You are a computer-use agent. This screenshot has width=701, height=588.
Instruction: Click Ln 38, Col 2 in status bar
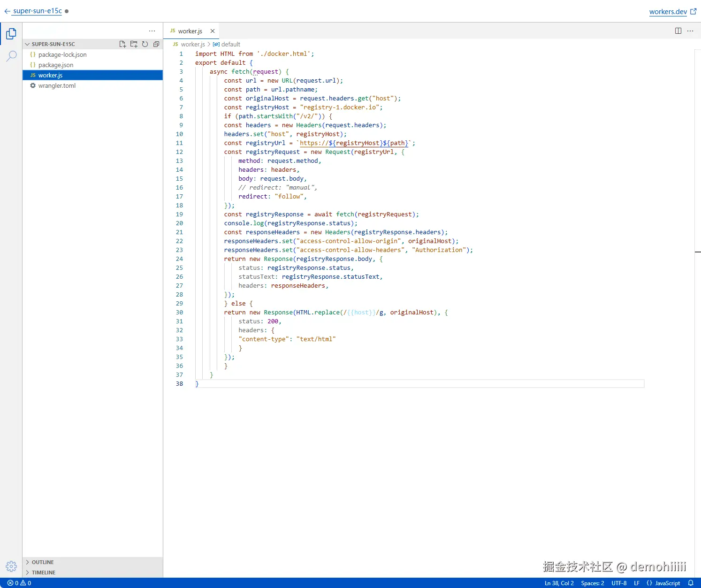(559, 583)
